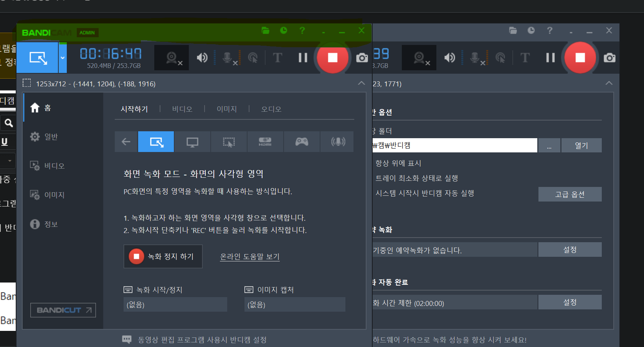Click 설정 button beside 시간 제한 row
The height and width of the screenshot is (347, 644).
(x=570, y=302)
